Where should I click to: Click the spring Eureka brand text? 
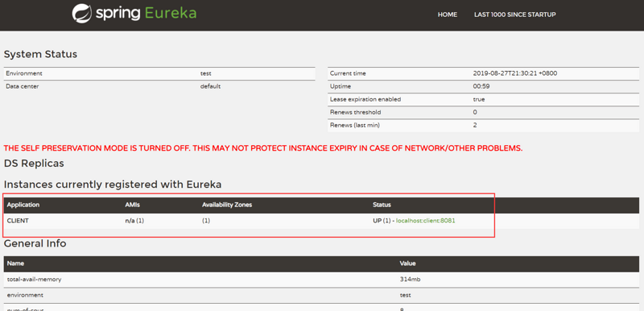coord(146,14)
